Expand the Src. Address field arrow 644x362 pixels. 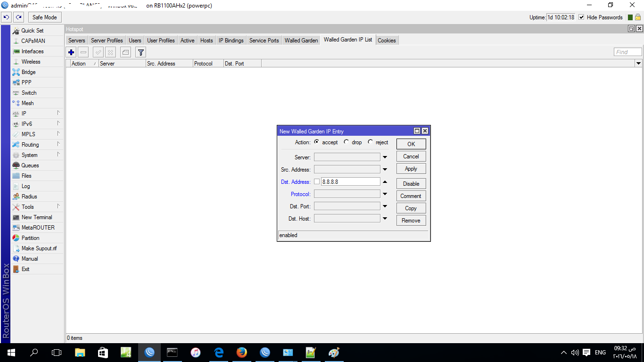pyautogui.click(x=385, y=170)
